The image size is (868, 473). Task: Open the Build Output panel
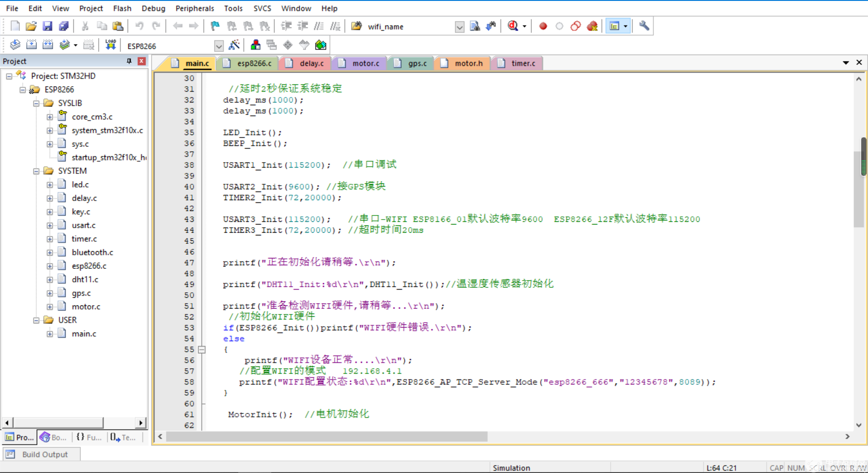[44, 454]
